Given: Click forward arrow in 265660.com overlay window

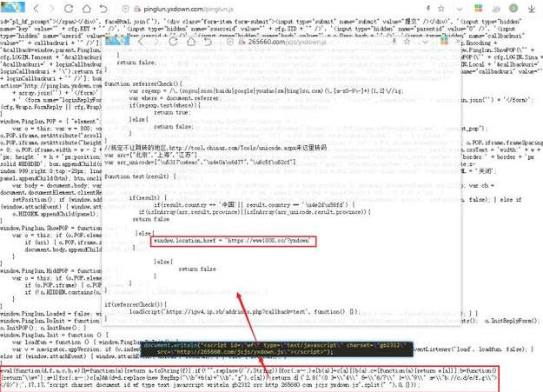Looking at the screenshot, I should [156, 42].
